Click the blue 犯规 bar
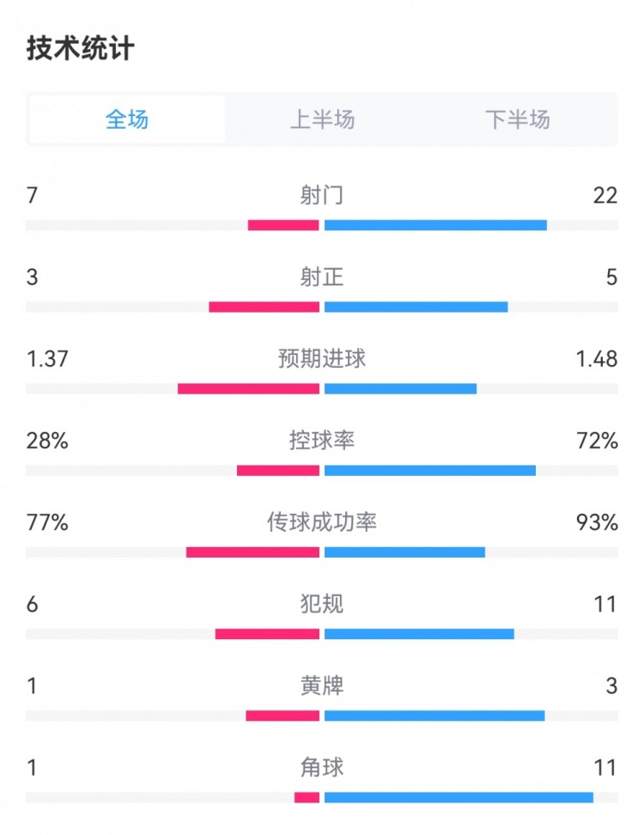 419,634
